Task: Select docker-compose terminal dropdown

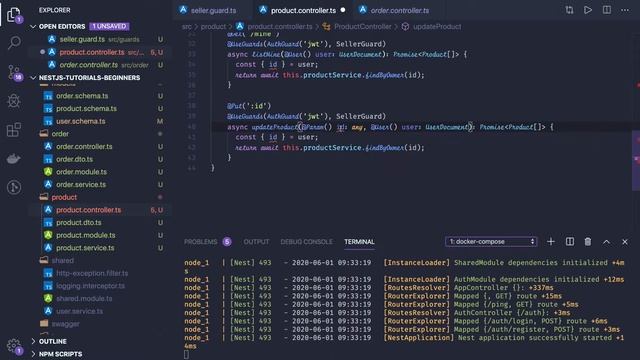Action: click(491, 242)
